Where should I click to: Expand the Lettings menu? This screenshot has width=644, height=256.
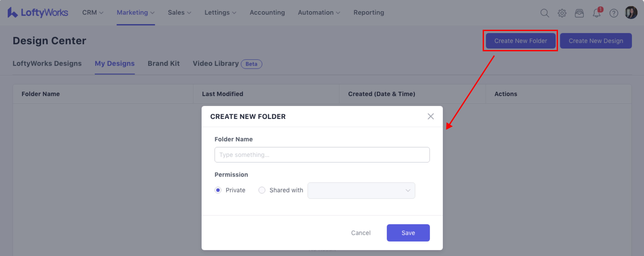pyautogui.click(x=220, y=12)
